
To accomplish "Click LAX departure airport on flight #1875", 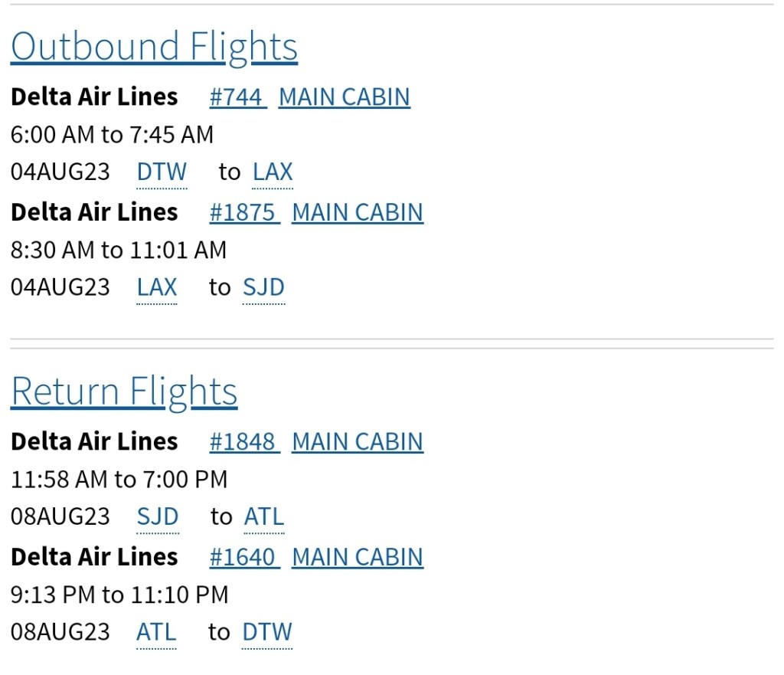I will click(x=157, y=287).
